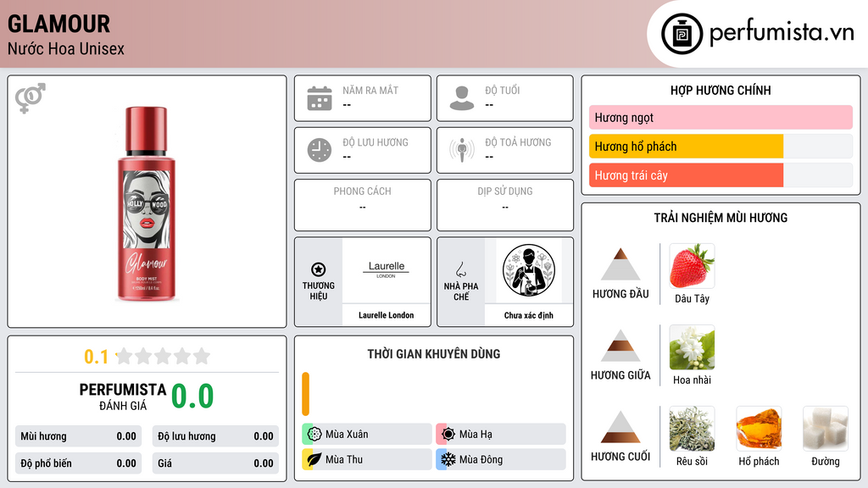Click the Thời gian khuyên dùng heading
868x488 pixels.
coord(434,353)
